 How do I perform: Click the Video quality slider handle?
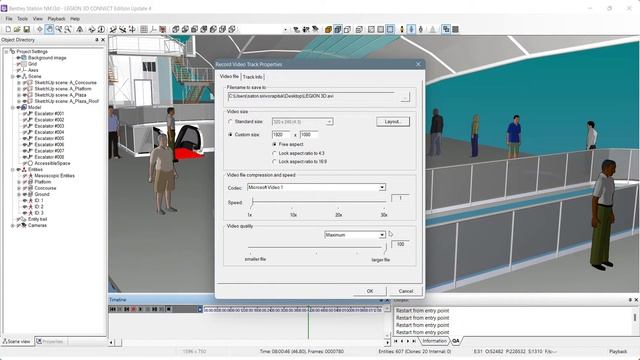(x=385, y=247)
